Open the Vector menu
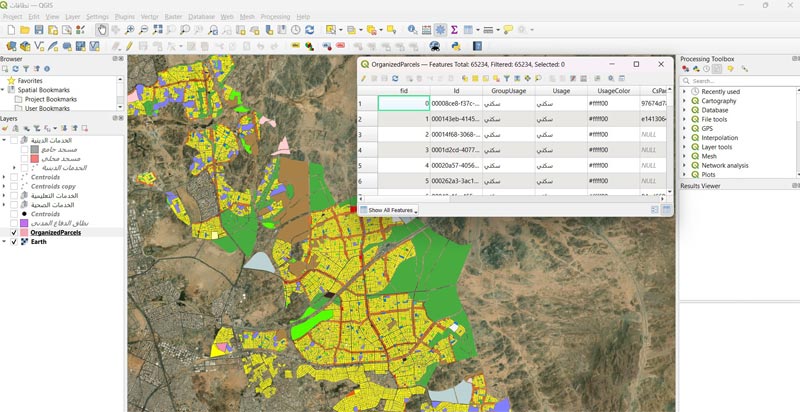The height and width of the screenshot is (412, 800). 149,17
